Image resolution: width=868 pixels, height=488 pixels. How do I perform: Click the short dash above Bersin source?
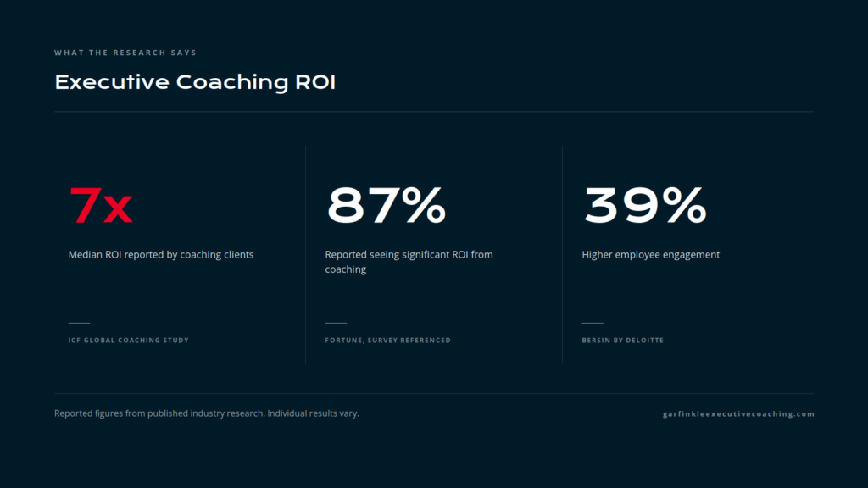point(593,323)
